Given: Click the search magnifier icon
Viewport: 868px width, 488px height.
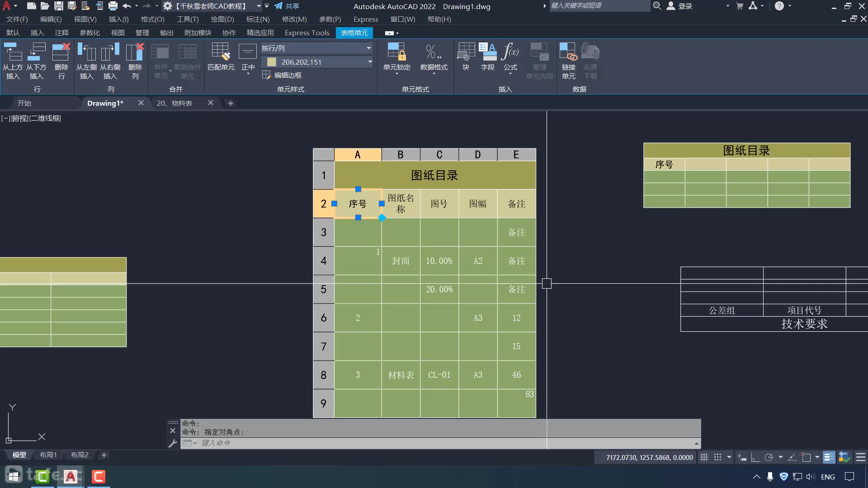Looking at the screenshot, I should [x=657, y=6].
